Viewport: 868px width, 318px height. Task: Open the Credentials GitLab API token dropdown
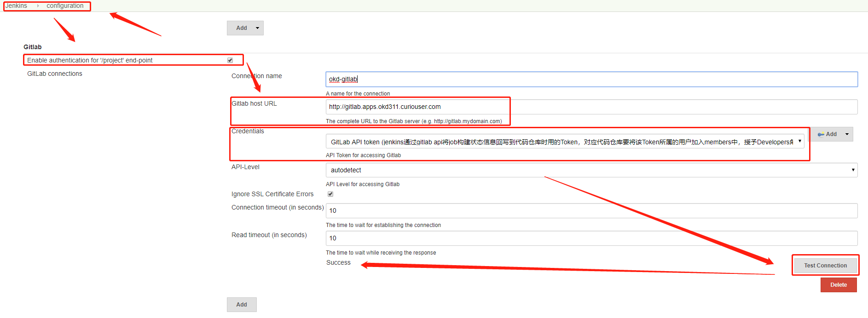(x=565, y=142)
